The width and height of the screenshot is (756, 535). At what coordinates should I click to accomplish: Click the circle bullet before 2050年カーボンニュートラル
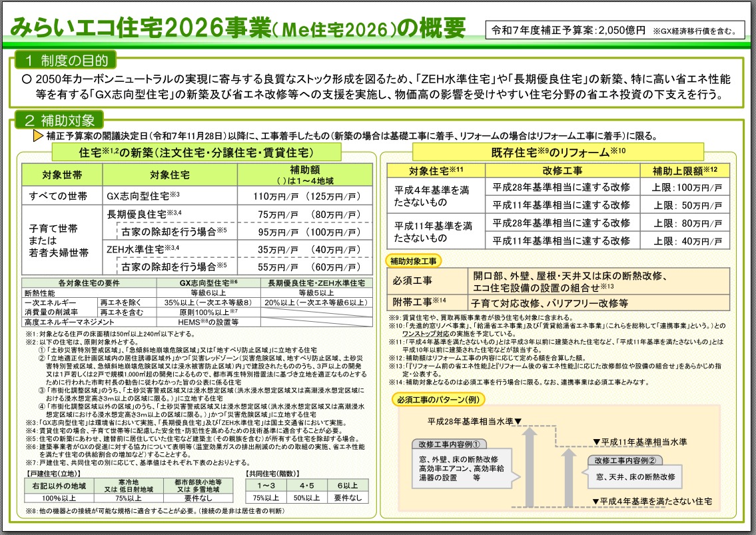pyautogui.click(x=27, y=80)
